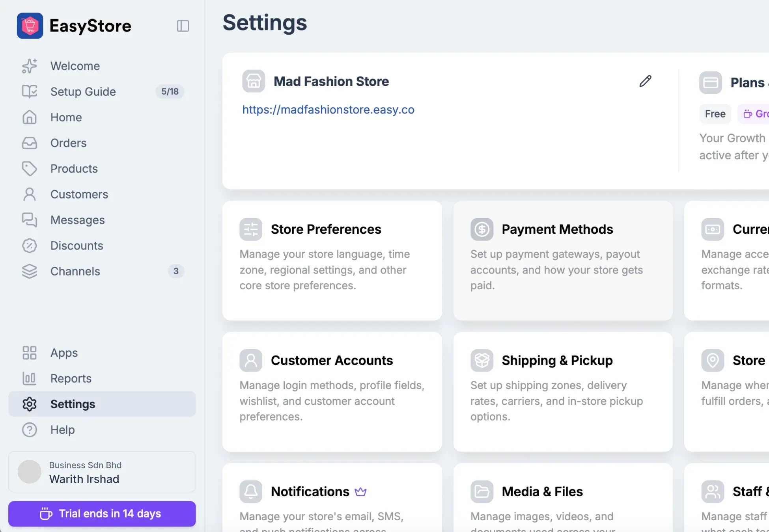The width and height of the screenshot is (769, 532).
Task: Click the Discounts percent badge icon
Action: [30, 246]
